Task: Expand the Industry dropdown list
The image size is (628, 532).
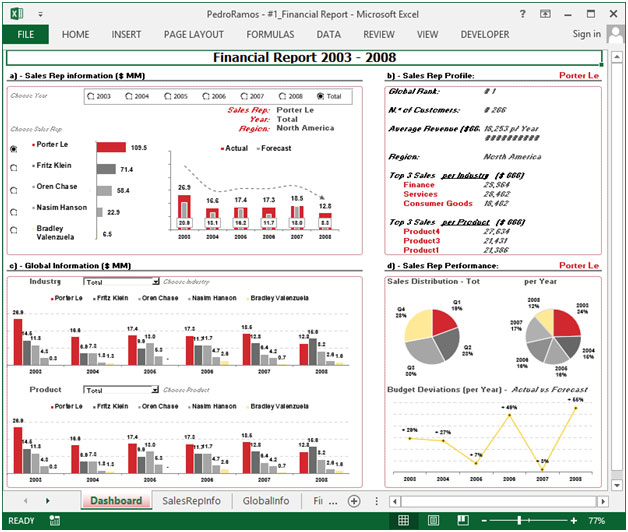Action: tap(155, 282)
